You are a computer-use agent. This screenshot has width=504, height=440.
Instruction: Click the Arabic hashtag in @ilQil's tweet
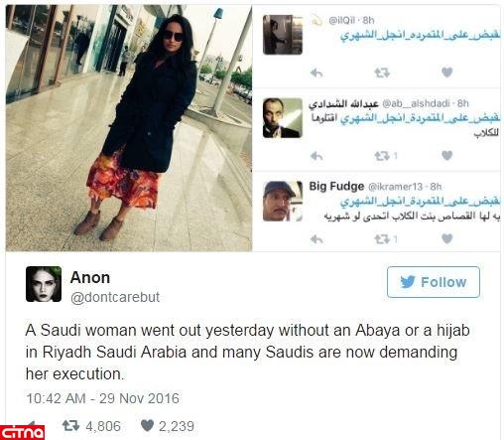(x=420, y=35)
